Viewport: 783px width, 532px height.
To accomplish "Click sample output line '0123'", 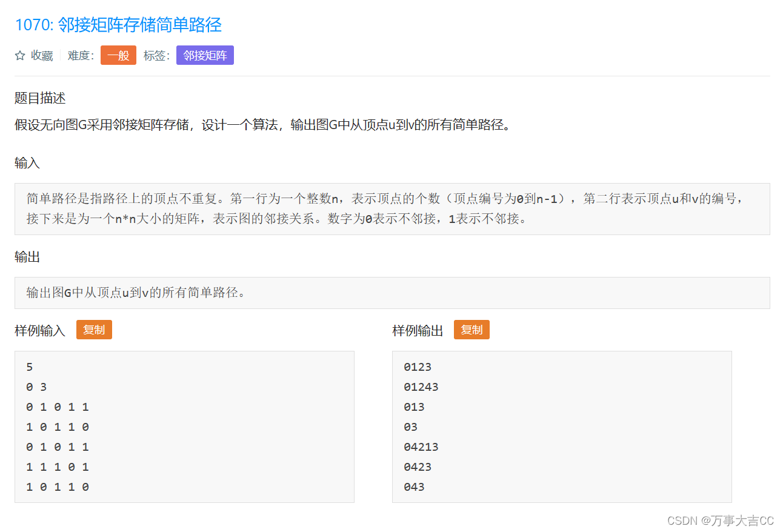I will (x=418, y=367).
